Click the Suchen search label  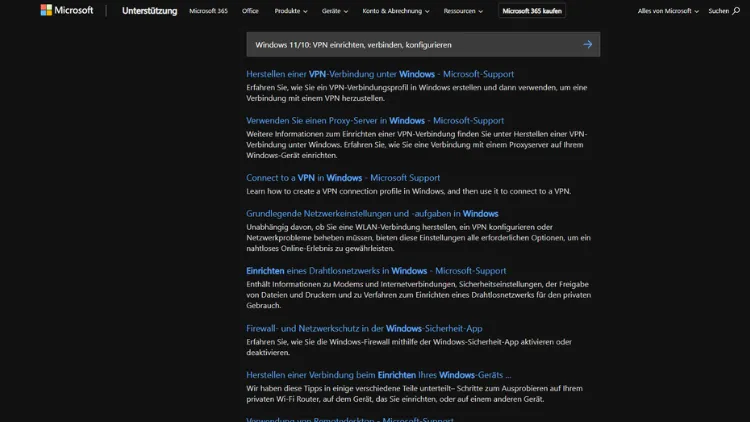718,11
